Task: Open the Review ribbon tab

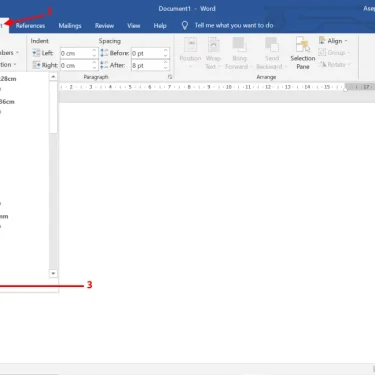Action: coord(104,26)
